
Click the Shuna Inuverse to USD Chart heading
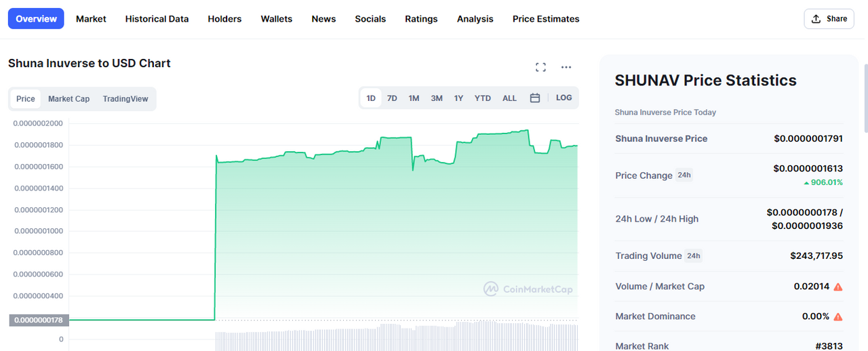[x=90, y=63]
